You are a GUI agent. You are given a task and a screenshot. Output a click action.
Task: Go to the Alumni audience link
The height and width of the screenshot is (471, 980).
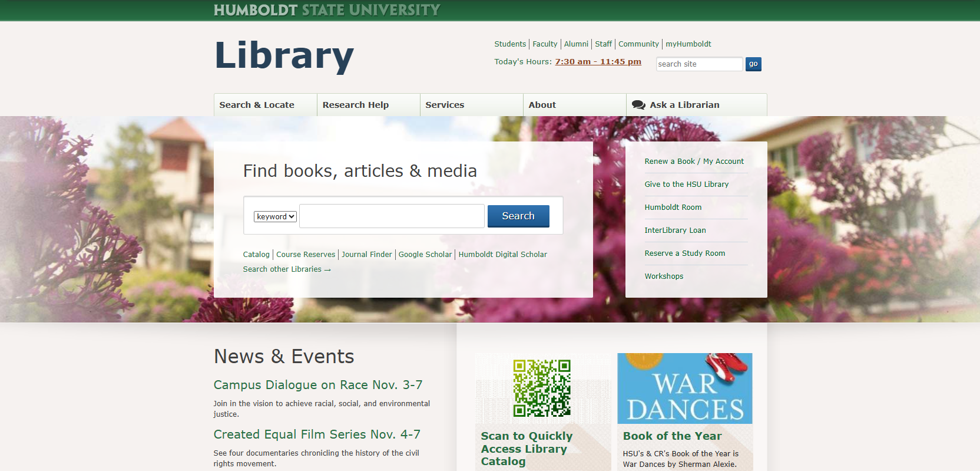(x=576, y=44)
